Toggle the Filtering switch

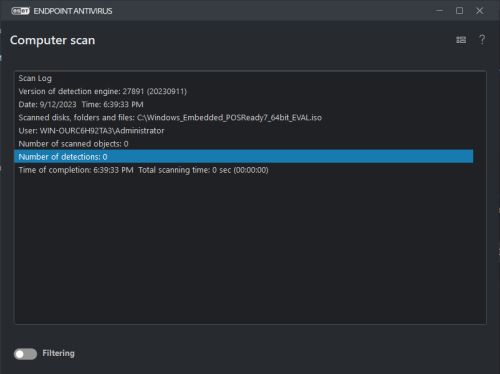click(x=25, y=354)
